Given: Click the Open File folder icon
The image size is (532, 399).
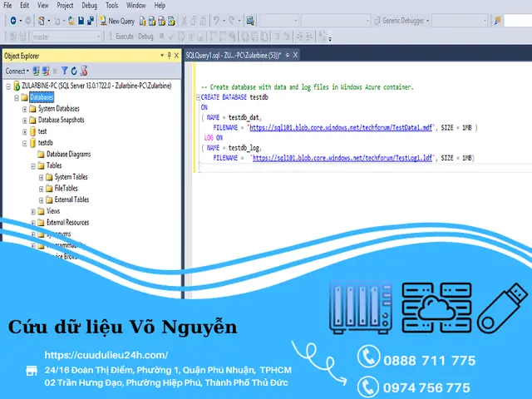Looking at the screenshot, I should click(x=71, y=21).
